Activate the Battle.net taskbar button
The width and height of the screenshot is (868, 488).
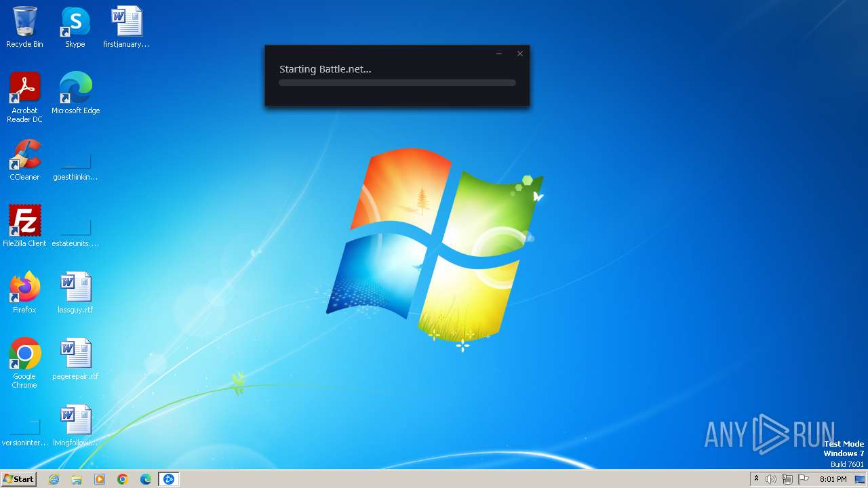168,479
